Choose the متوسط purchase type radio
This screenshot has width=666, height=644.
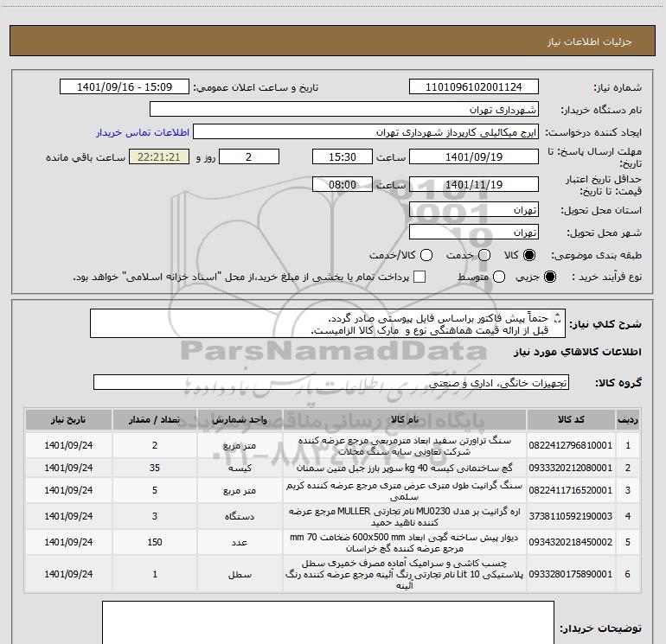pyautogui.click(x=499, y=277)
